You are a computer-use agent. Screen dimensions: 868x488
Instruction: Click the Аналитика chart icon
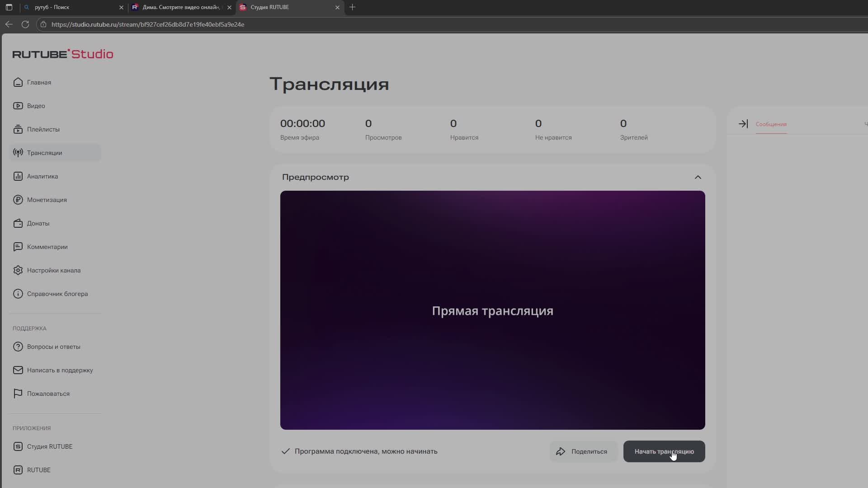(x=18, y=176)
